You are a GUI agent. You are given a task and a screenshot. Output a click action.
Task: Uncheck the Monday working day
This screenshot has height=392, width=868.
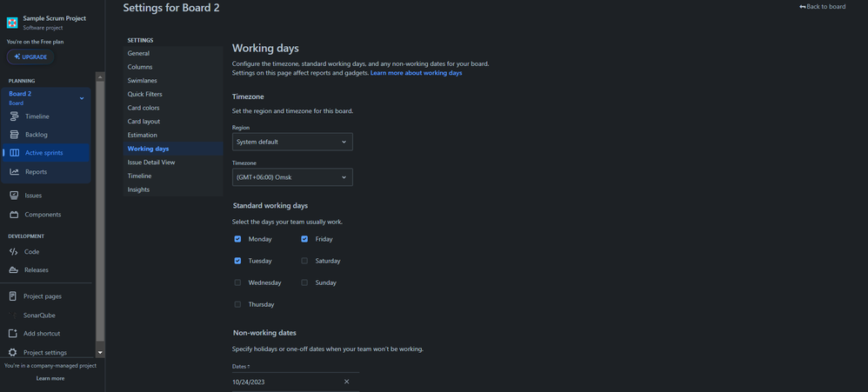pyautogui.click(x=237, y=239)
